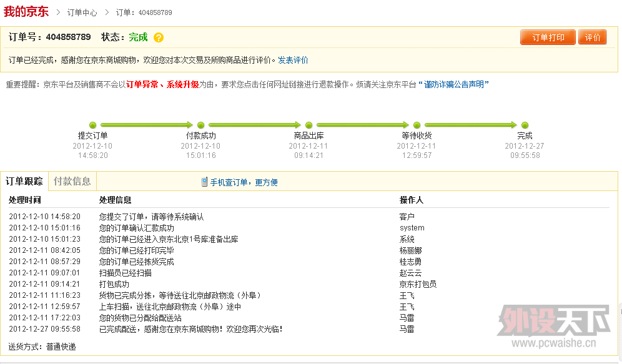Viewport: 622px width, 364px height.
Task: Open the 发表评价 link
Action: pyautogui.click(x=293, y=61)
